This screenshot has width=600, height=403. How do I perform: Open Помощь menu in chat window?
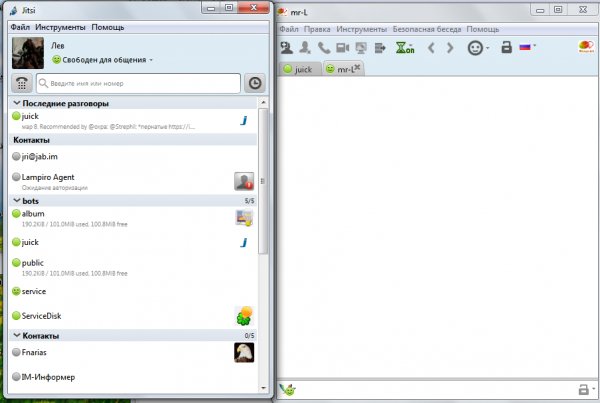483,29
